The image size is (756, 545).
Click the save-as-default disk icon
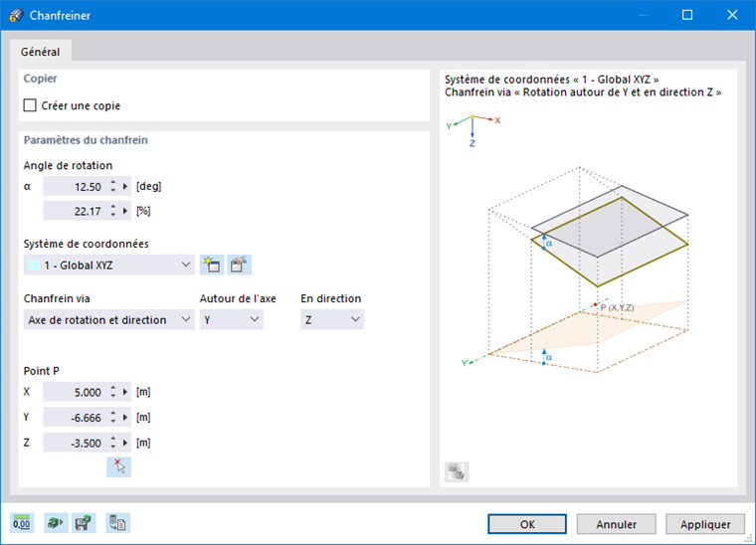click(84, 523)
